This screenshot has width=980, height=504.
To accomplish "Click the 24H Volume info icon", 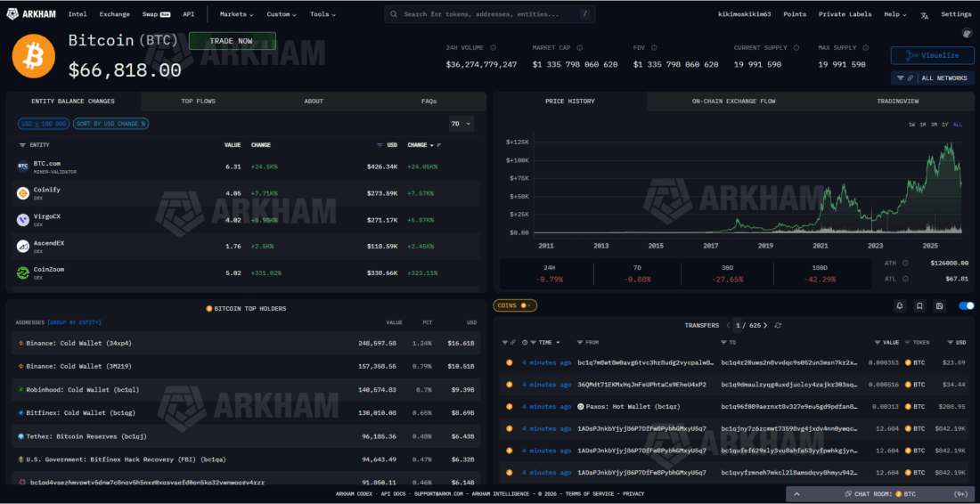I will tap(494, 47).
